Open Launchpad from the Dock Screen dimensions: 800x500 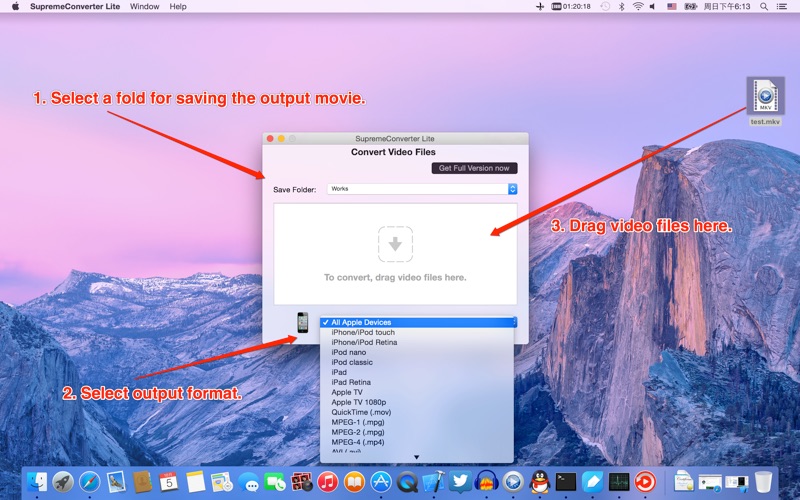pos(63,482)
